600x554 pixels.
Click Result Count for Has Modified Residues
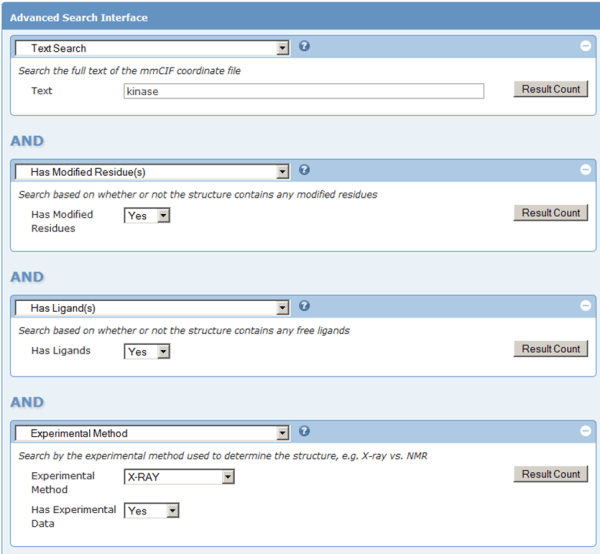tap(551, 212)
